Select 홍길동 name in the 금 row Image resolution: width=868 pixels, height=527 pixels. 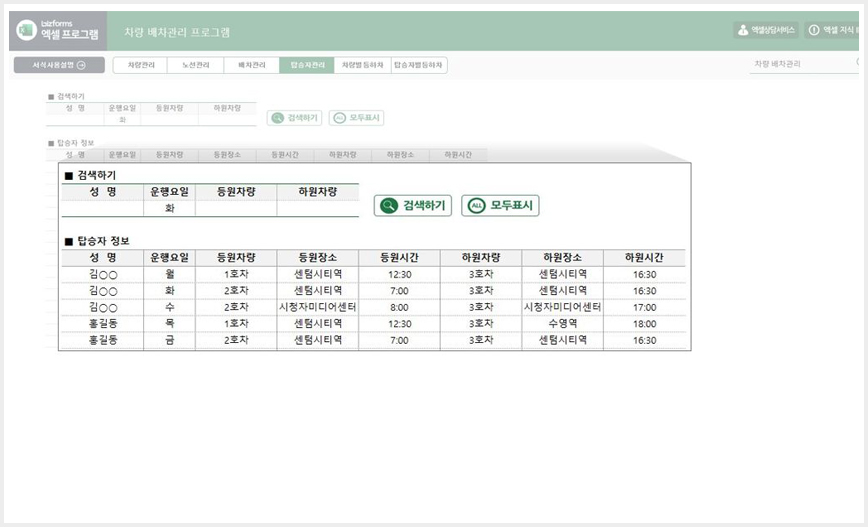(102, 340)
